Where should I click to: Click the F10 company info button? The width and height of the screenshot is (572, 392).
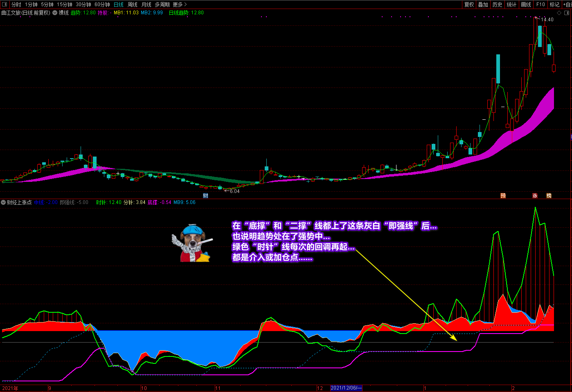point(540,4)
